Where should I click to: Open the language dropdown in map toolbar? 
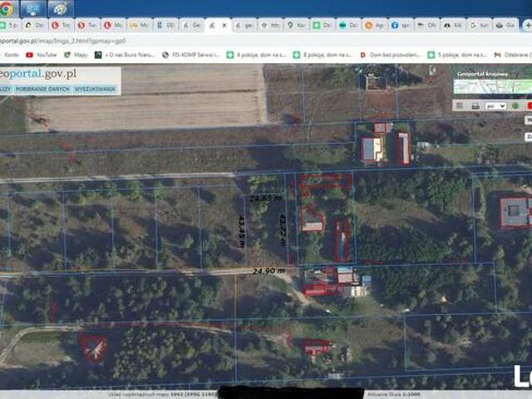pyautogui.click(x=495, y=106)
